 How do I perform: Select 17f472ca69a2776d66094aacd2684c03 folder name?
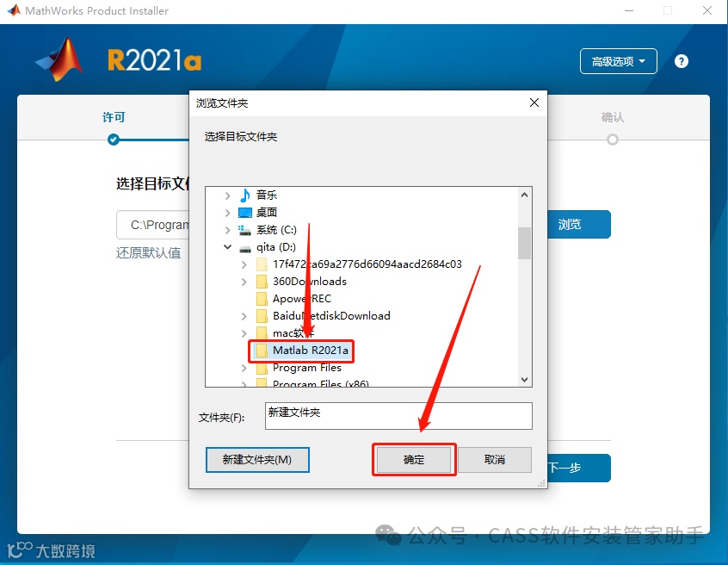367,264
